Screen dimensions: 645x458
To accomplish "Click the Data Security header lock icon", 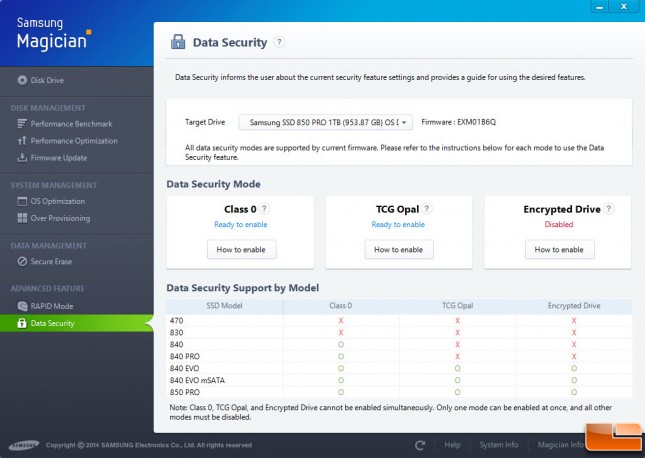I will [178, 42].
